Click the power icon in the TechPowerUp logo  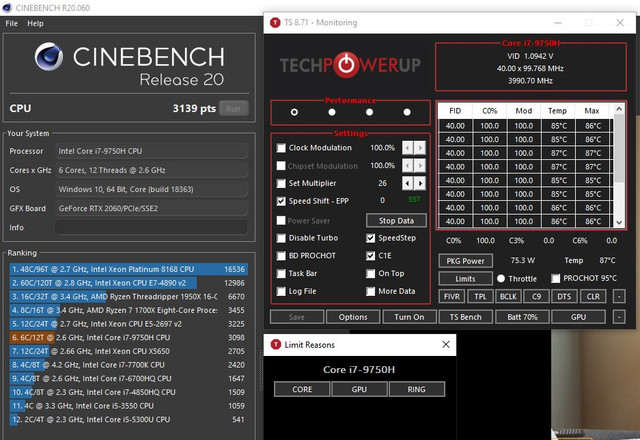coord(345,66)
